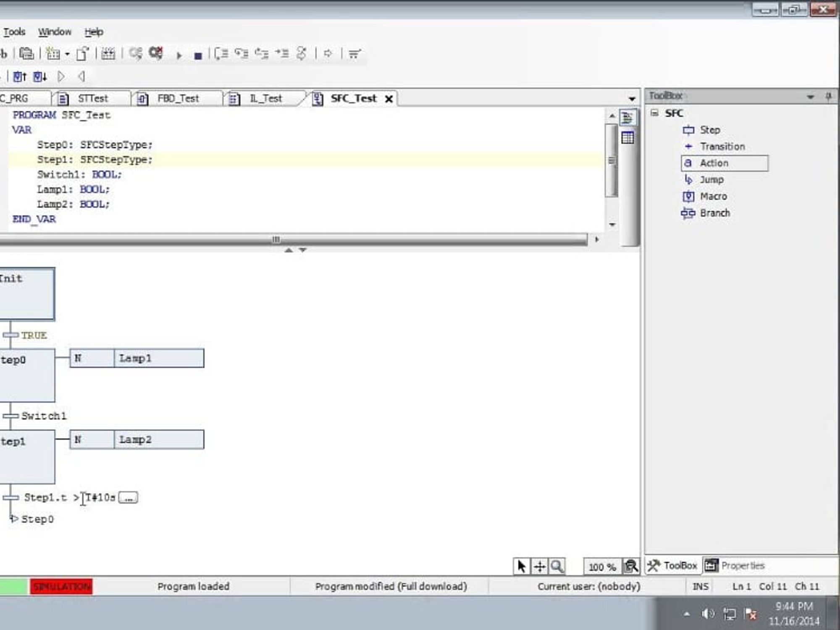Switch to the FBD_Test tab
Screen dimensions: 840x630
[178, 98]
